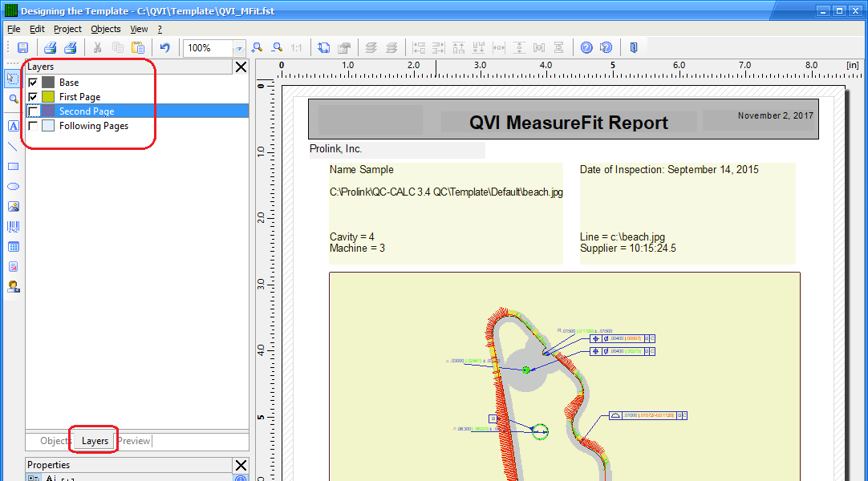Select the user/form object tool
Screen dimensions: 868x481
14,286
